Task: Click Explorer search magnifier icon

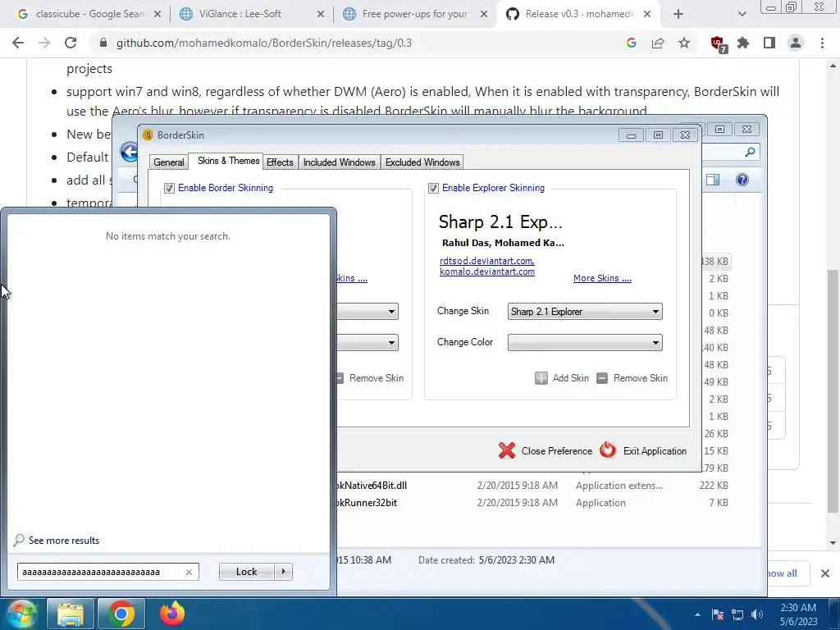Action: 750,152
